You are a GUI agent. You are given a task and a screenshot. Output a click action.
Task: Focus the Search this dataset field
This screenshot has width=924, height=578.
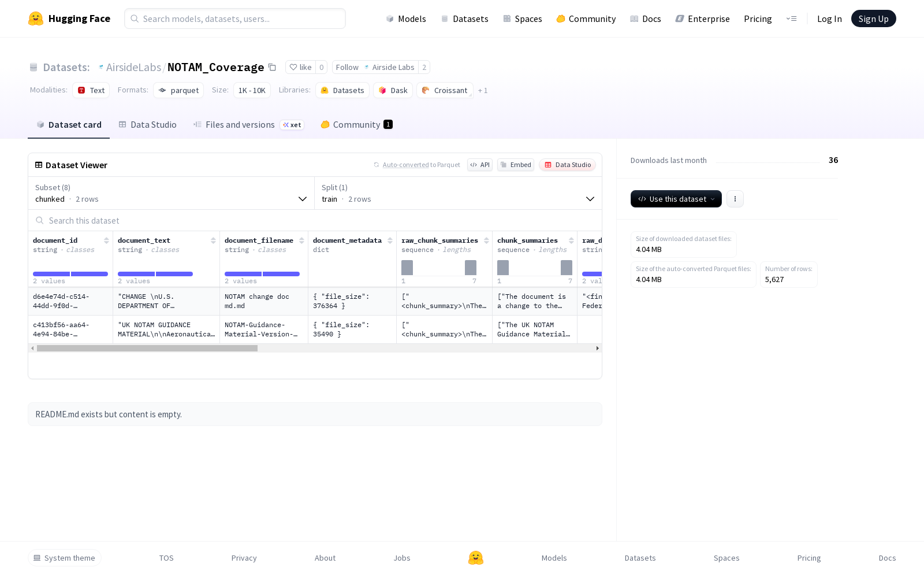coord(315,220)
